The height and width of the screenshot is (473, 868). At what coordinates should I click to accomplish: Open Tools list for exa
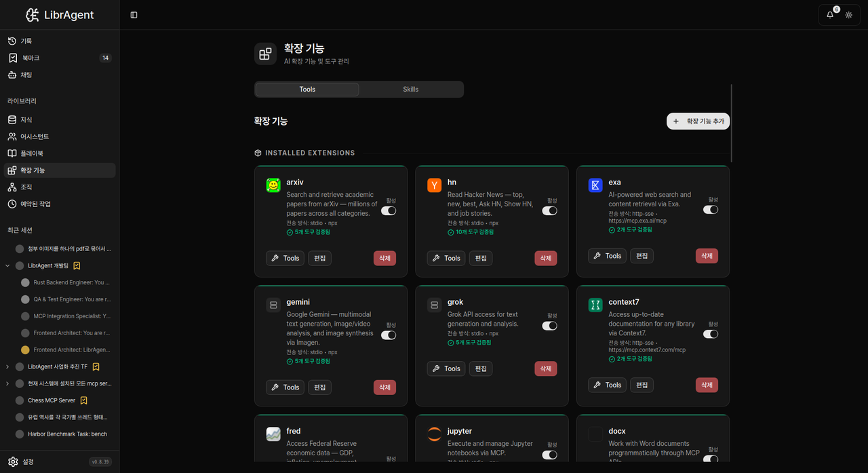click(x=607, y=256)
